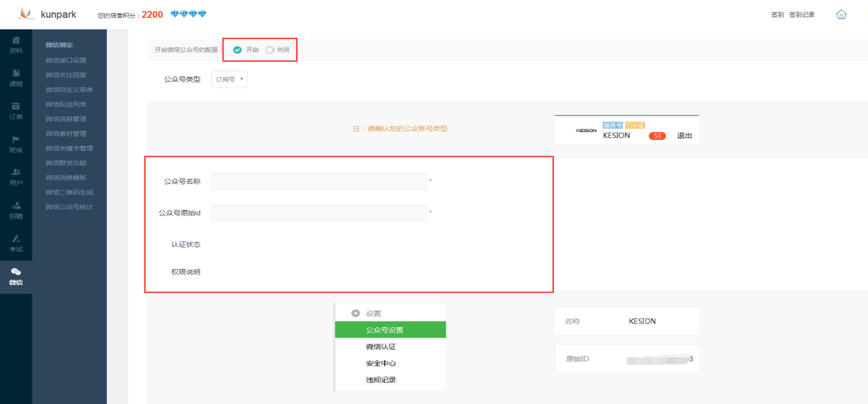
Task: Click the diamond credit rating icons
Action: coord(188,14)
